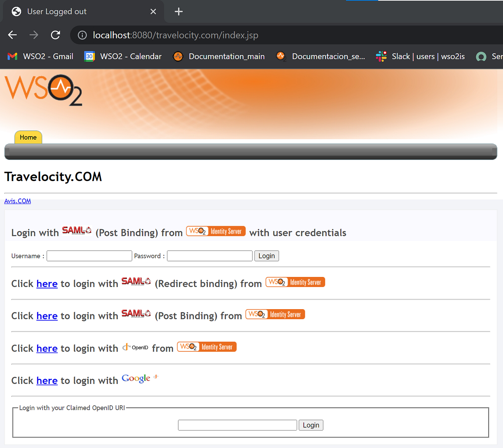Viewport: 503px width, 448px height.
Task: Select the Home tab
Action: 28,137
